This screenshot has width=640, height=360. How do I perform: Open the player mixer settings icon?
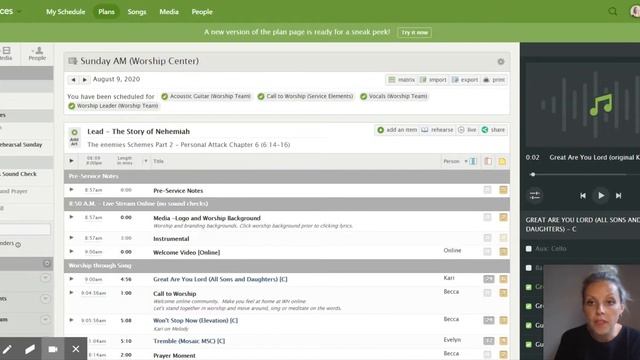click(x=535, y=196)
